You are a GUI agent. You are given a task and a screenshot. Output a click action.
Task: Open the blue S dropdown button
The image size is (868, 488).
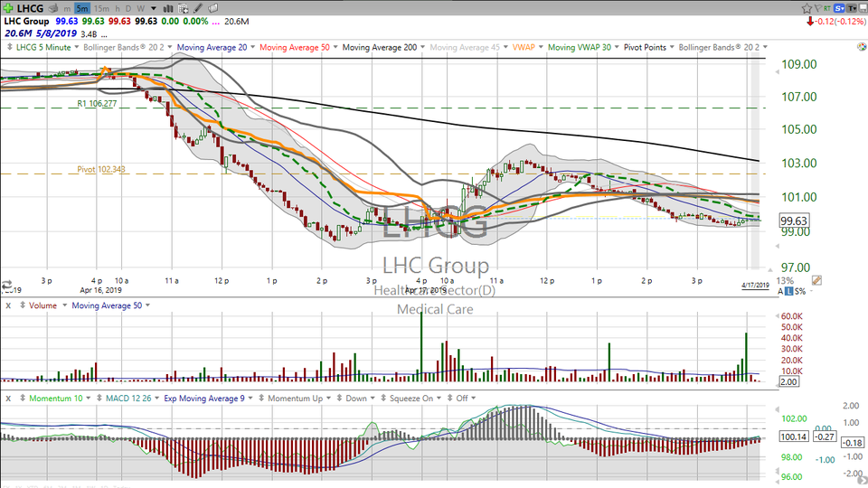[839, 8]
